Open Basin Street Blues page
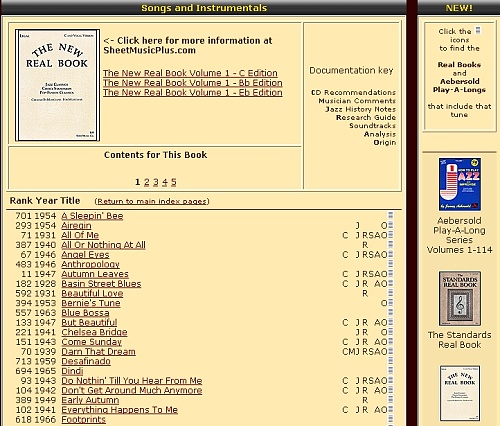The image size is (500, 426). tap(101, 284)
